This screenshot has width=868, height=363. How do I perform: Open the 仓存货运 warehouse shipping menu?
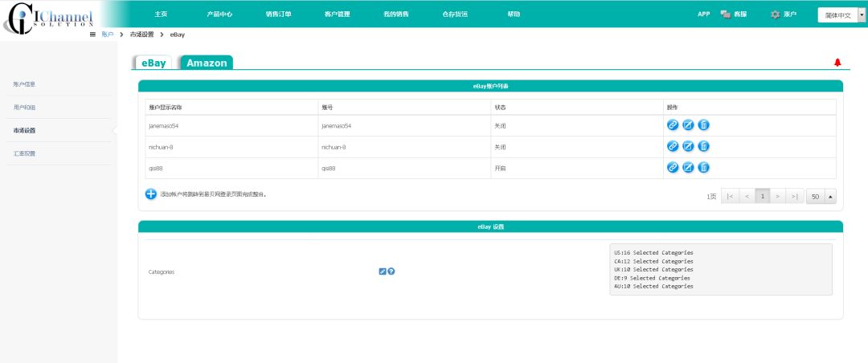pos(455,14)
